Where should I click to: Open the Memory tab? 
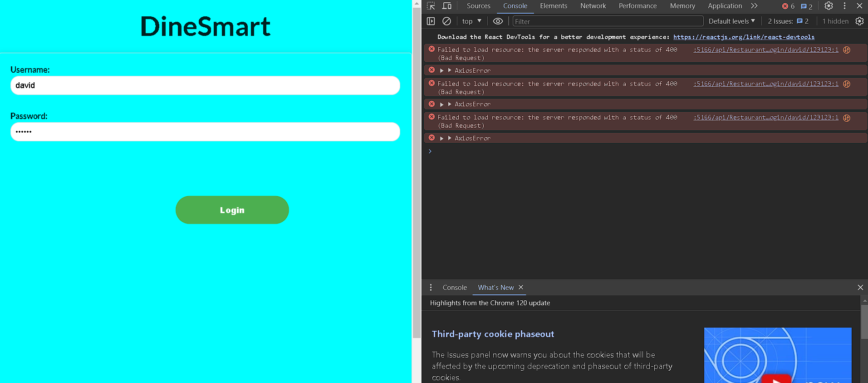click(x=682, y=6)
